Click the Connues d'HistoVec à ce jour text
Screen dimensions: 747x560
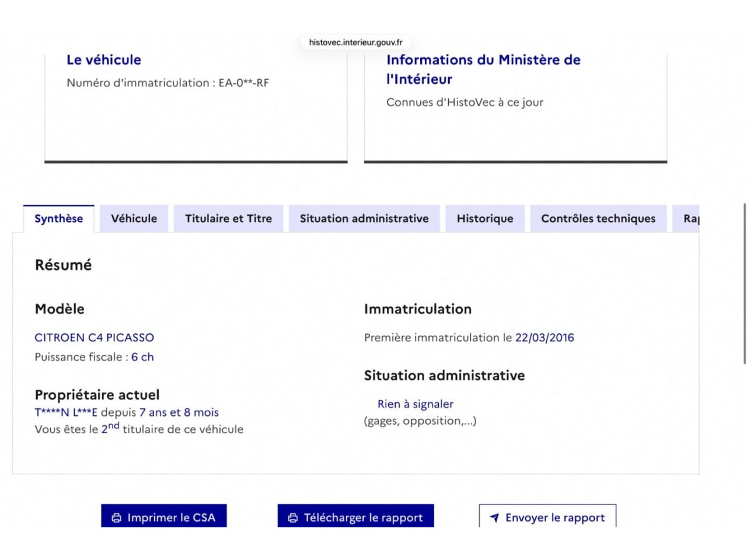click(x=465, y=102)
